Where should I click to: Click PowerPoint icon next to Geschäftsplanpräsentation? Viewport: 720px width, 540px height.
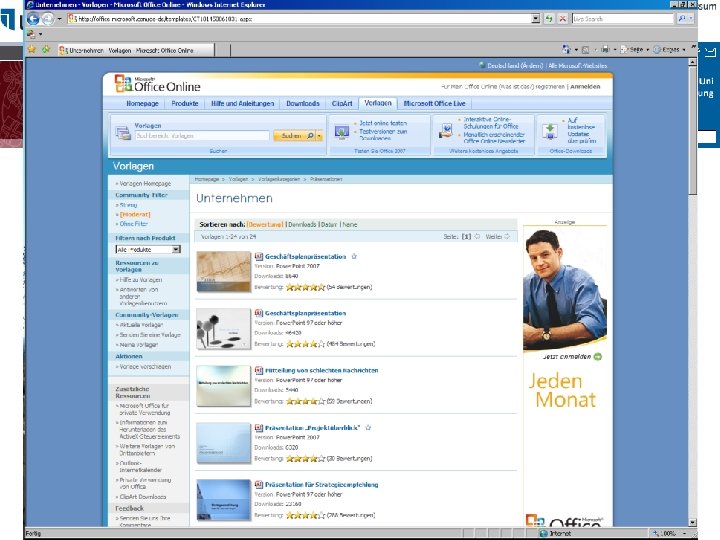(x=259, y=313)
